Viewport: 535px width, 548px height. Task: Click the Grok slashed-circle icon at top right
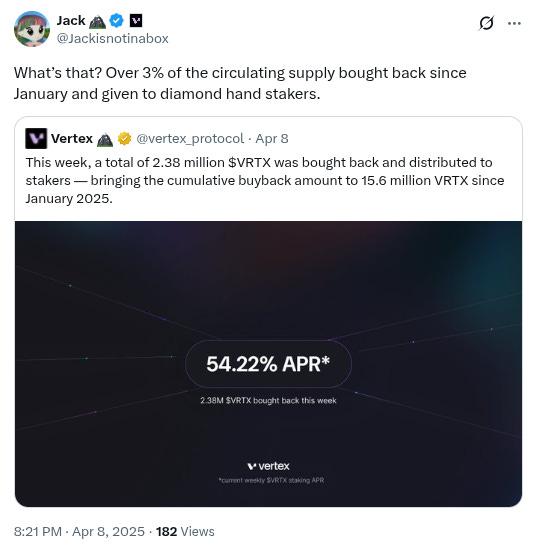486,23
